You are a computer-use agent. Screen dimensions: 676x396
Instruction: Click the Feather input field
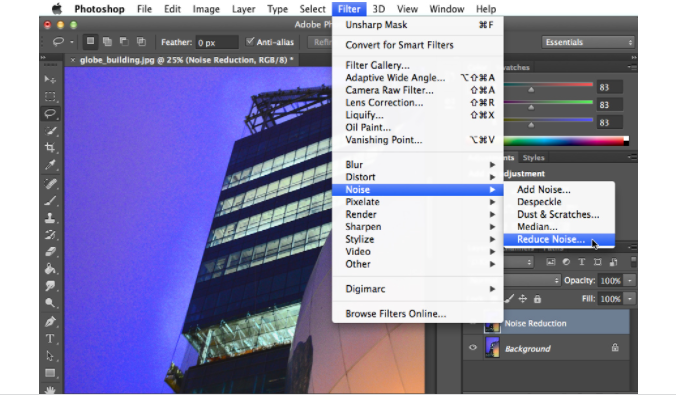(217, 42)
